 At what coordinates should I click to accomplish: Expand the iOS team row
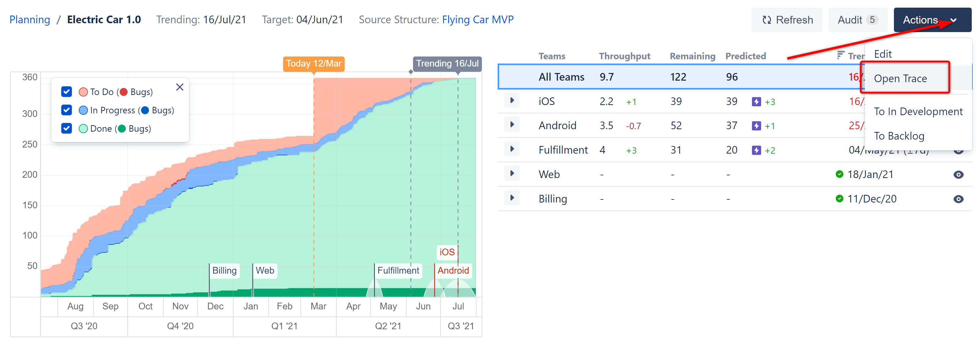point(512,101)
